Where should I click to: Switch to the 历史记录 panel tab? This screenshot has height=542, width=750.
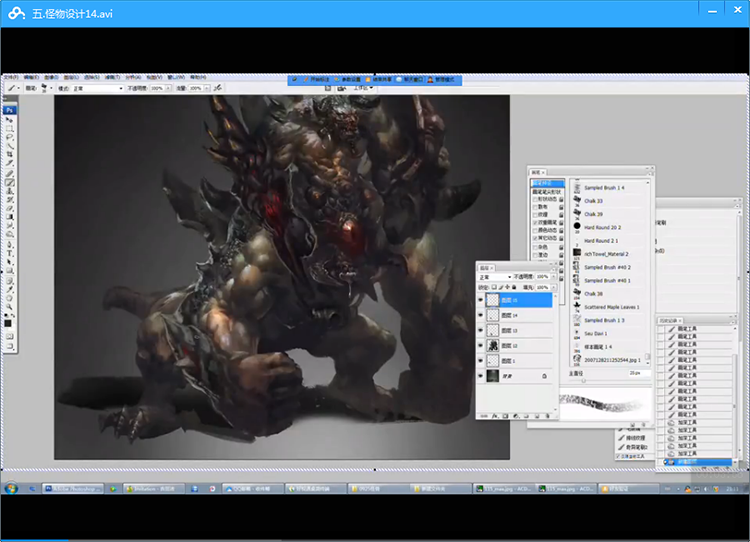click(671, 321)
